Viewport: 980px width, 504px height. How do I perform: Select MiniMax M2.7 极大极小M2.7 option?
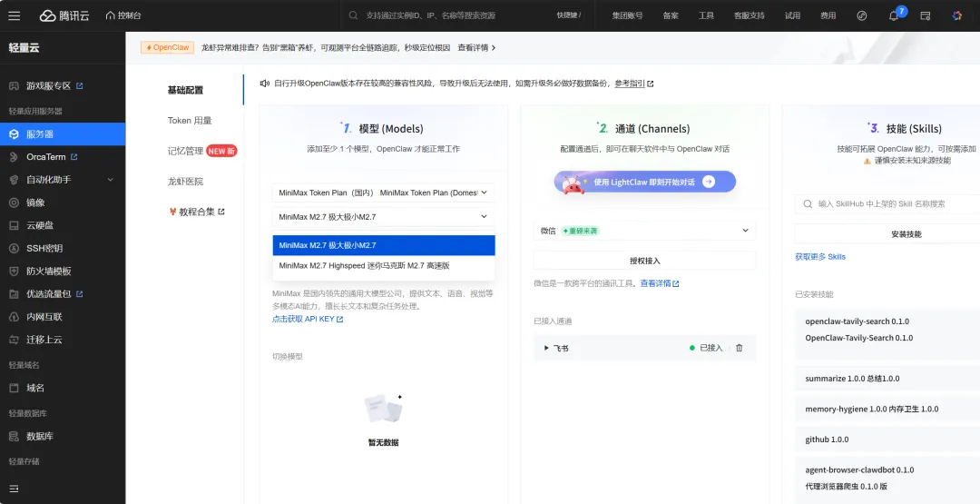384,245
